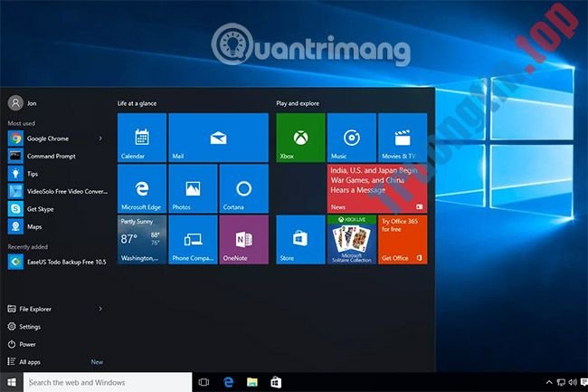Image resolution: width=588 pixels, height=392 pixels.
Task: Focus the Search the web and Windows box
Action: (x=108, y=382)
